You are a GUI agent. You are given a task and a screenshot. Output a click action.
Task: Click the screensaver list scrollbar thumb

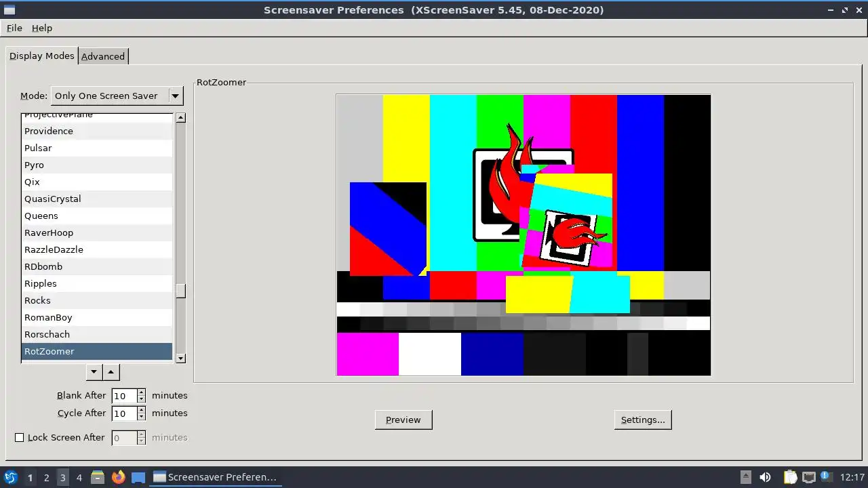(180, 290)
